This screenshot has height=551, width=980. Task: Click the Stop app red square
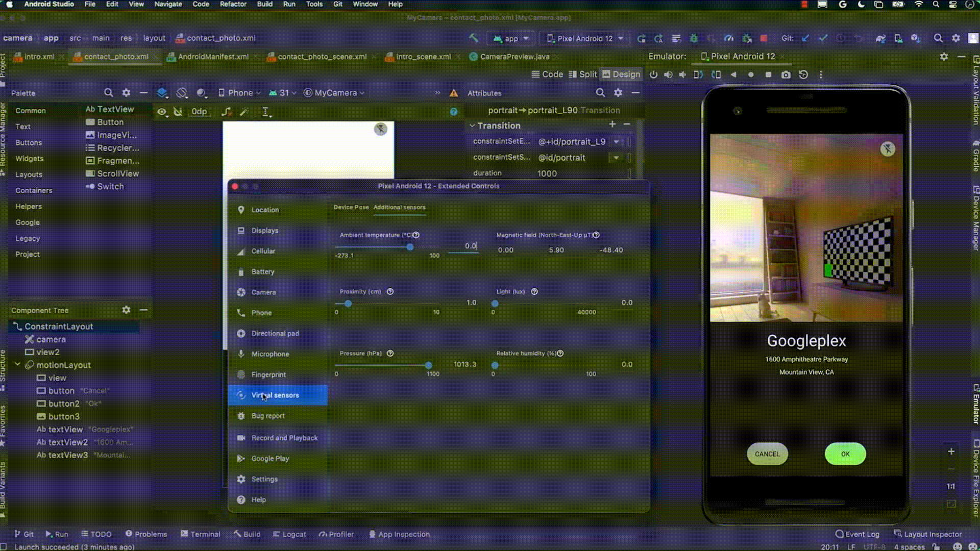coord(764,38)
